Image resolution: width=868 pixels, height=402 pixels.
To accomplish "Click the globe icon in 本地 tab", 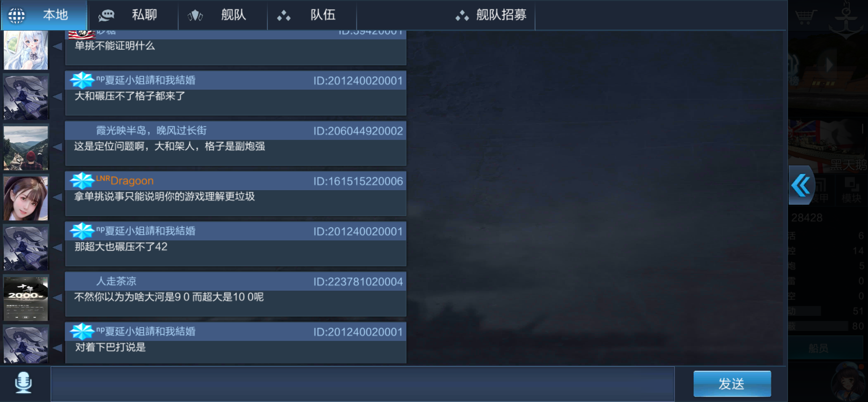I will [x=16, y=15].
